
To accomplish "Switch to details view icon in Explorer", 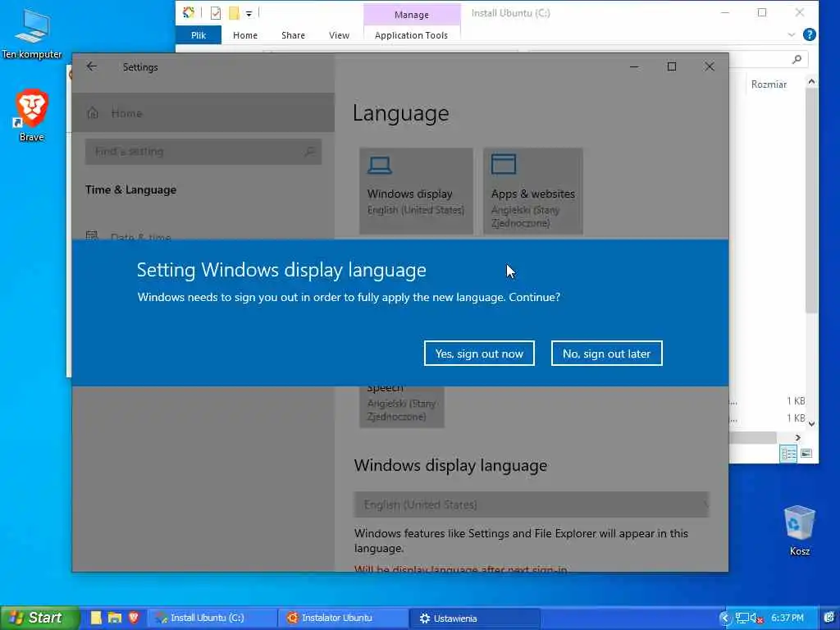I will [x=788, y=454].
